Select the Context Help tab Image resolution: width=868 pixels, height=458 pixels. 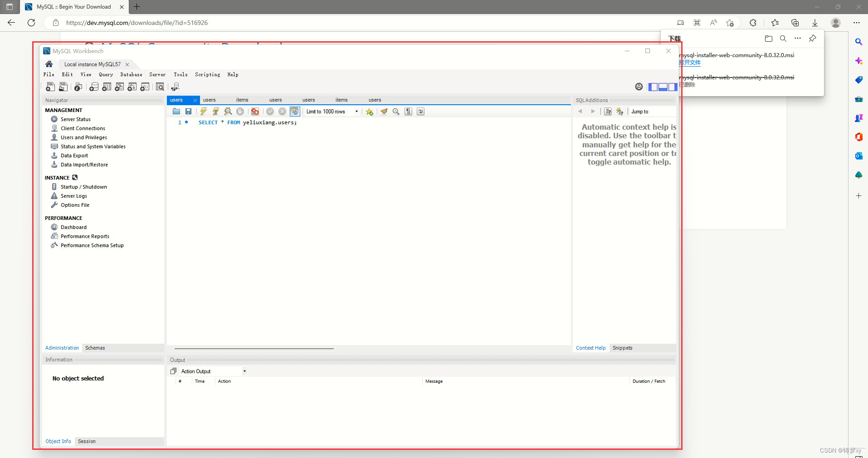pos(590,348)
